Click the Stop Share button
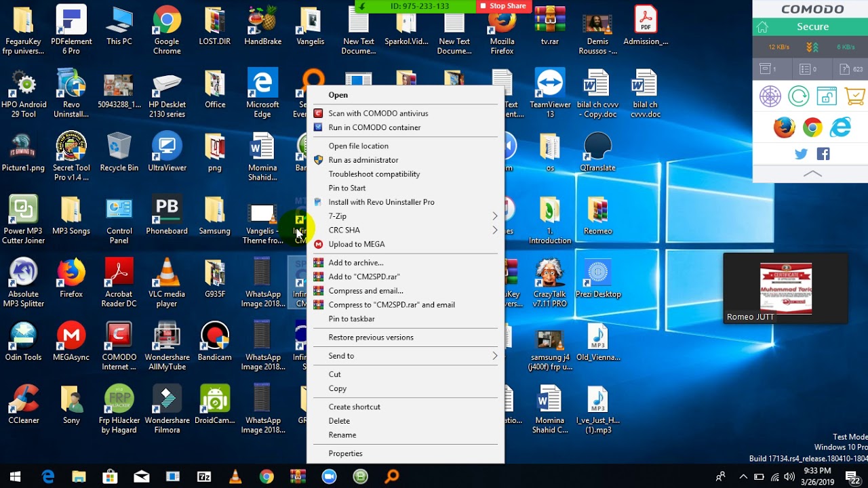 502,6
